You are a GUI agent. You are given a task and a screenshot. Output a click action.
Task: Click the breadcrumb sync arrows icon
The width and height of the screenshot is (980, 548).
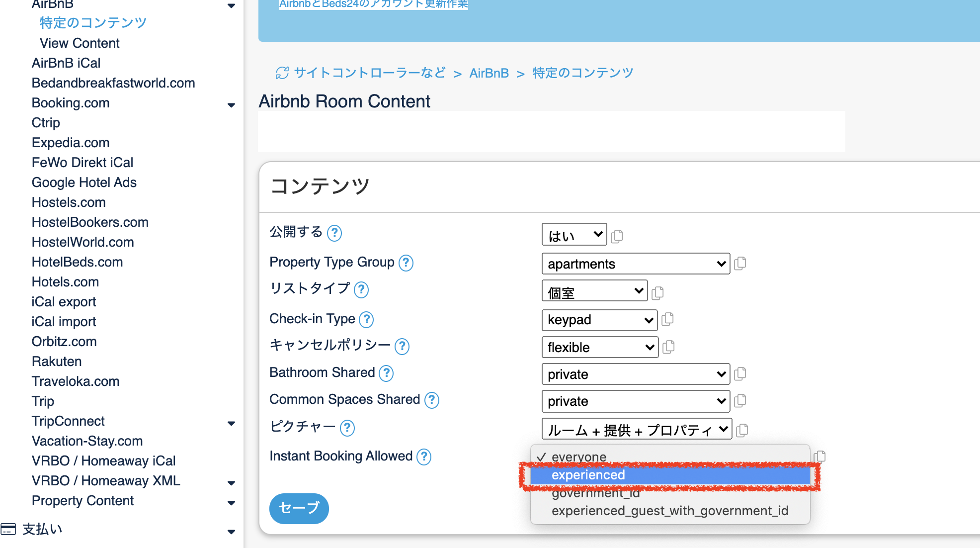(x=282, y=73)
